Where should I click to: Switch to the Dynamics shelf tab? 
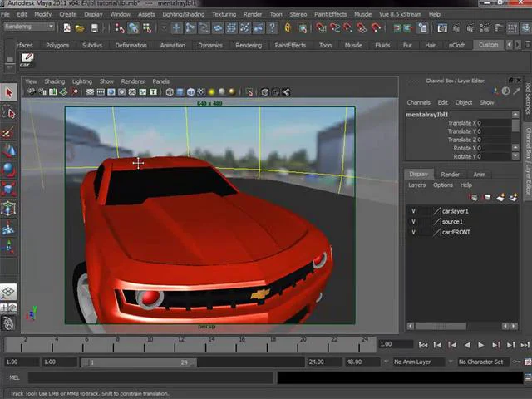pyautogui.click(x=210, y=45)
